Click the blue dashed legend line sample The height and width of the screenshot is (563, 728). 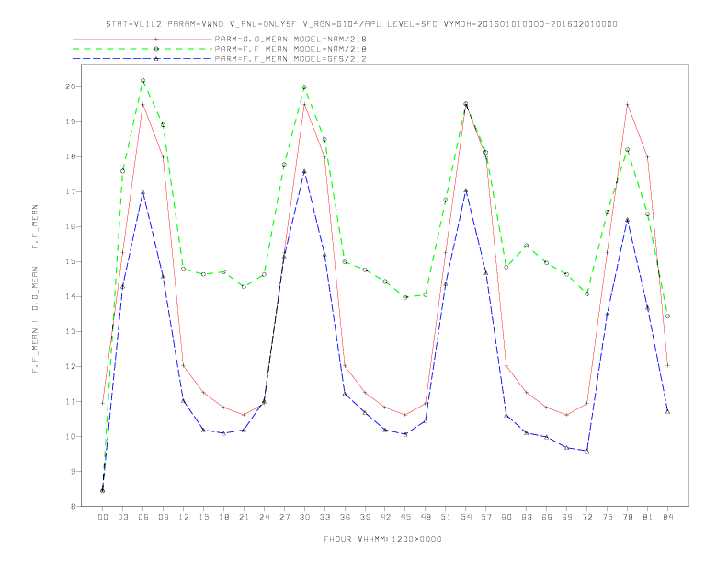point(142,59)
